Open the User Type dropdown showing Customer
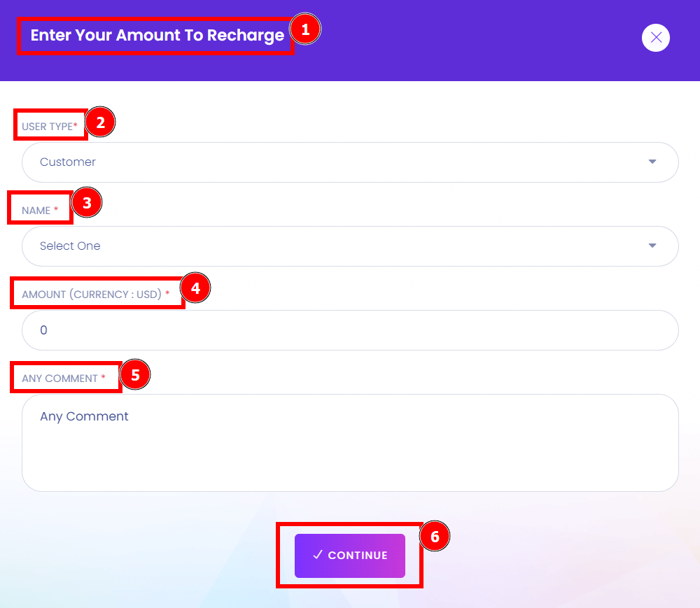Viewport: 700px width, 608px height. point(350,162)
